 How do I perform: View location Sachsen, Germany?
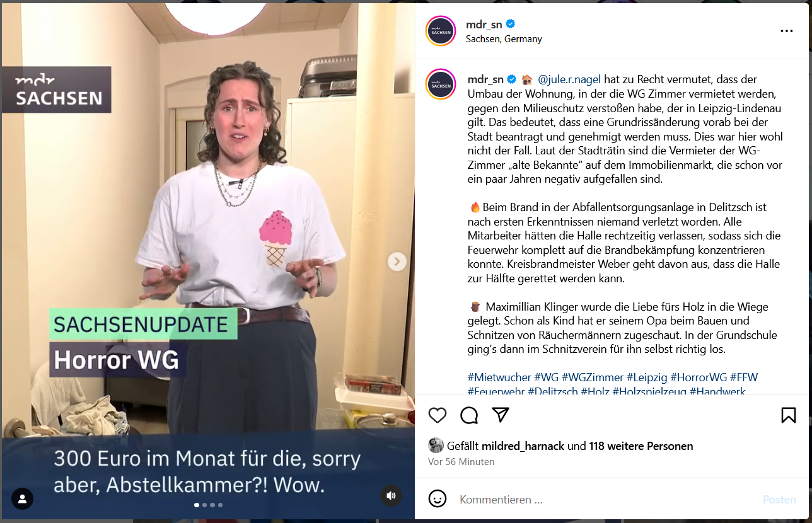click(504, 39)
